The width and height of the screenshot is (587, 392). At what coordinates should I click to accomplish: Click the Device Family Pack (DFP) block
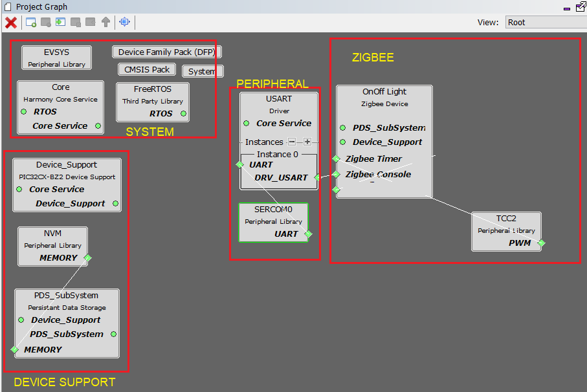tap(167, 52)
